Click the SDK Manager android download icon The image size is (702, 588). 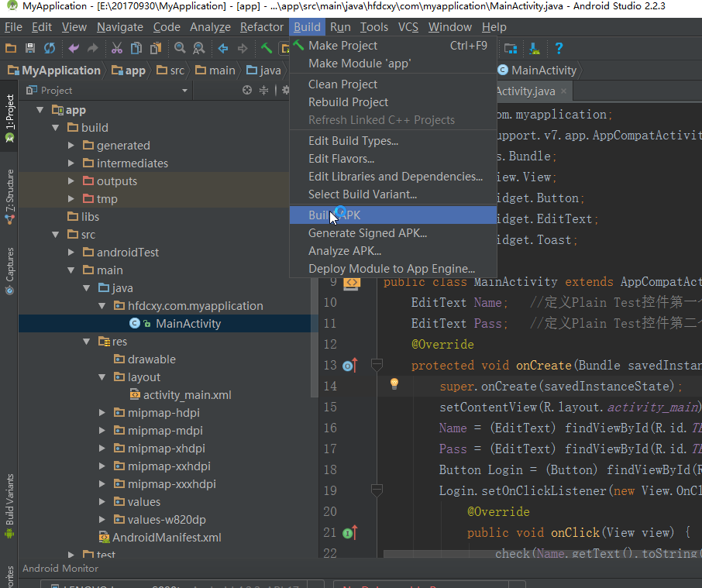pyautogui.click(x=535, y=48)
